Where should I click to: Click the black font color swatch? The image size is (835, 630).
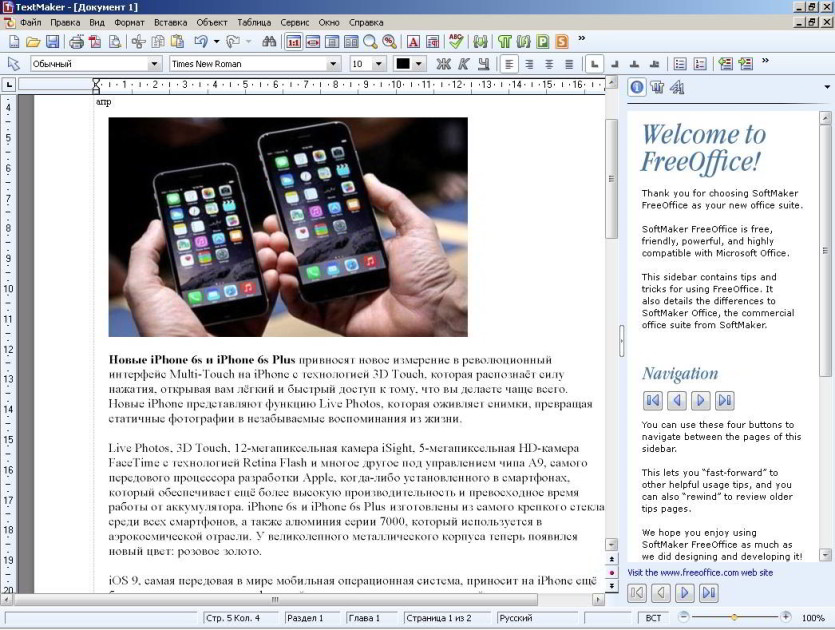coord(403,64)
